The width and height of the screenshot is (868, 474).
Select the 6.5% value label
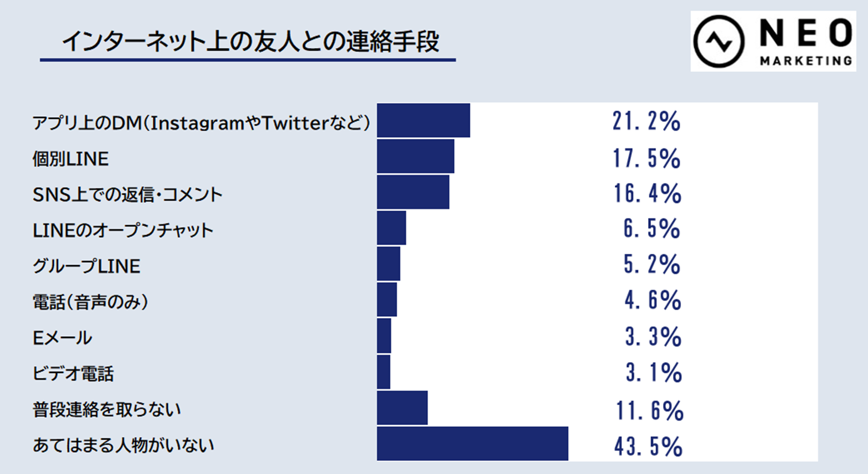(x=651, y=229)
